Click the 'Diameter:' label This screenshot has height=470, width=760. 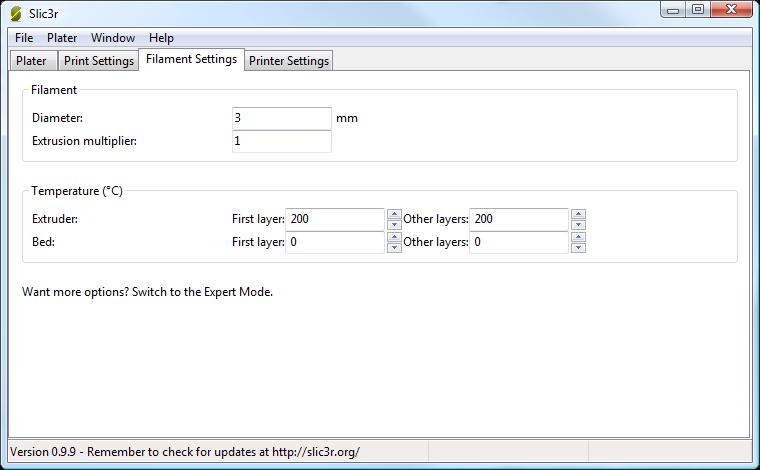click(x=57, y=118)
